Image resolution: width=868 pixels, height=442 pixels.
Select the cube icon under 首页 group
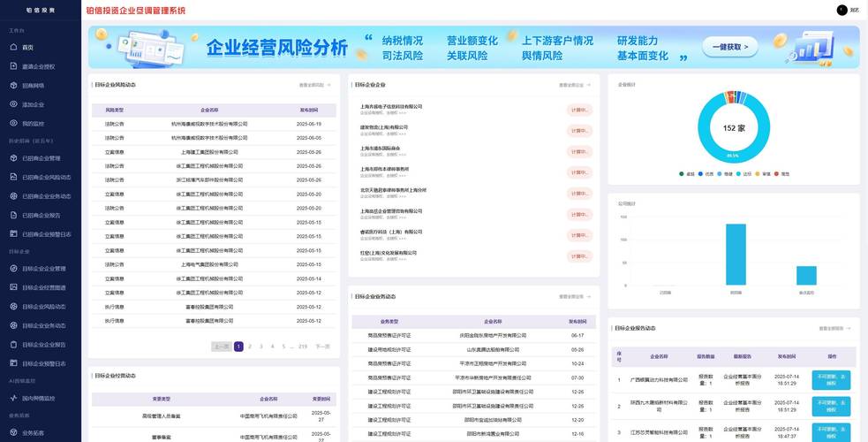click(14, 85)
